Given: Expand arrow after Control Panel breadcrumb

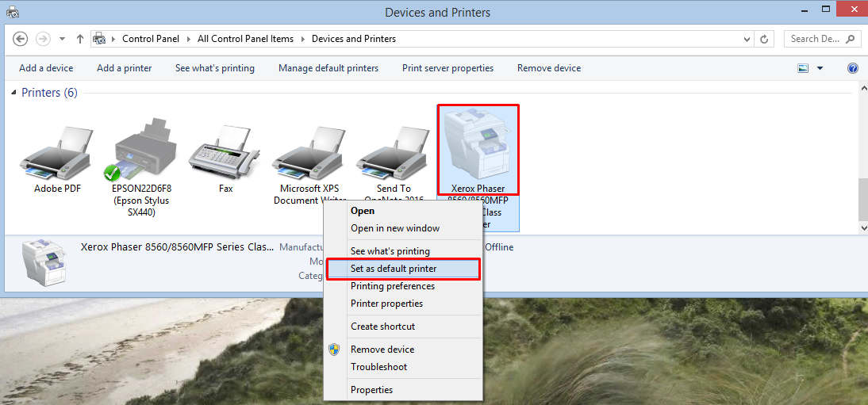Looking at the screenshot, I should coord(188,39).
